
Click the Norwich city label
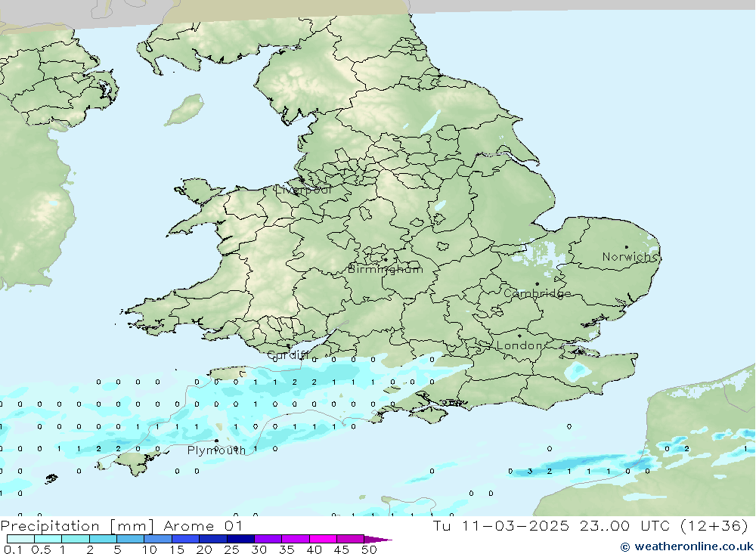pyautogui.click(x=629, y=257)
